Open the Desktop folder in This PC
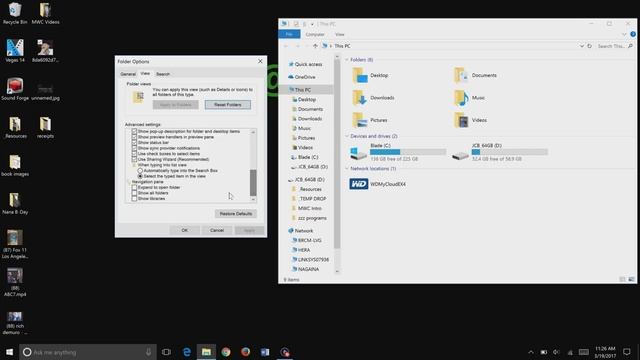This screenshot has height=360, width=640. [x=370, y=76]
